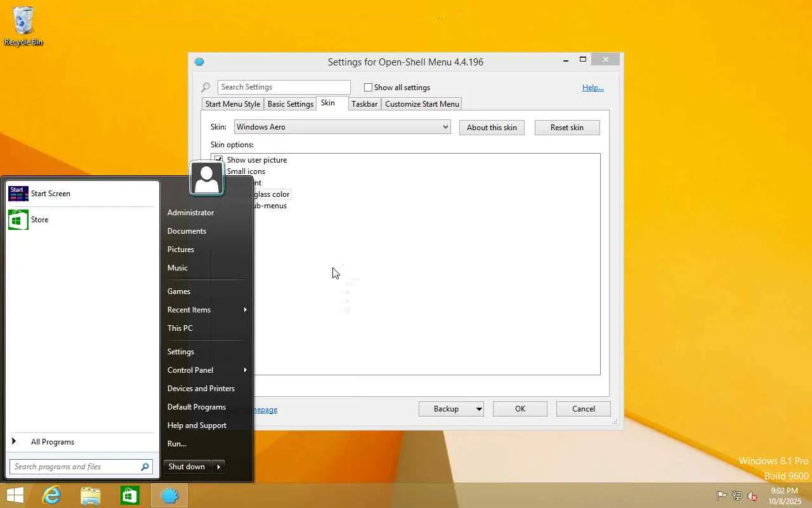Screen dimensions: 812x508
Task: Open the Shut down options arrow
Action: point(219,467)
